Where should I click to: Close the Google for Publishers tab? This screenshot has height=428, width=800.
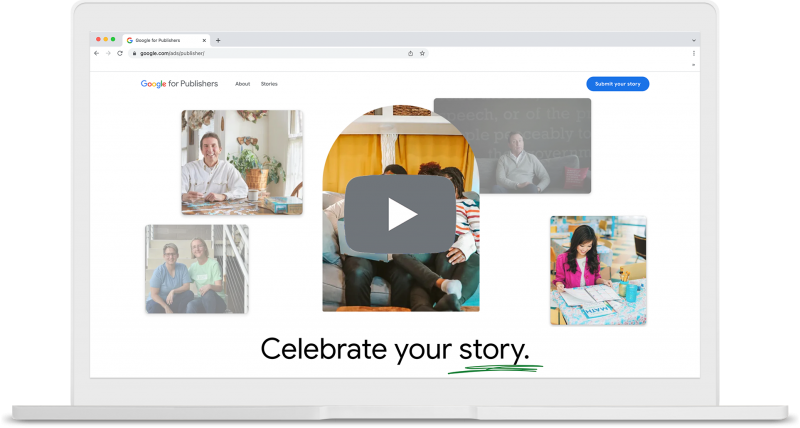(205, 40)
